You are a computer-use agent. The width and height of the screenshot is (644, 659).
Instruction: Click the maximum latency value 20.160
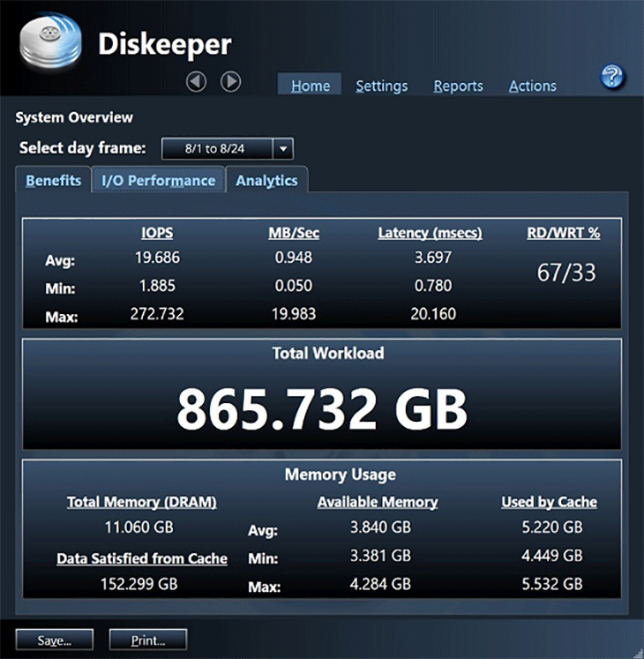coord(433,314)
